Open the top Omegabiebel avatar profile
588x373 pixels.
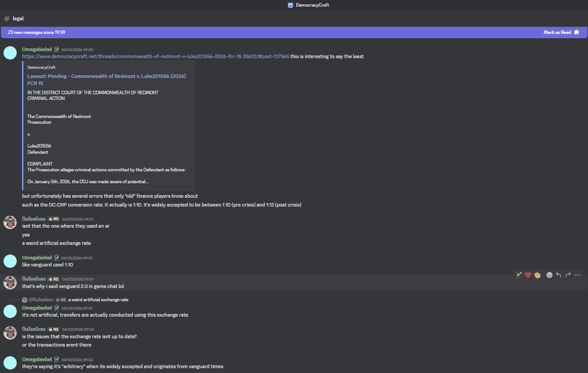[x=10, y=53]
